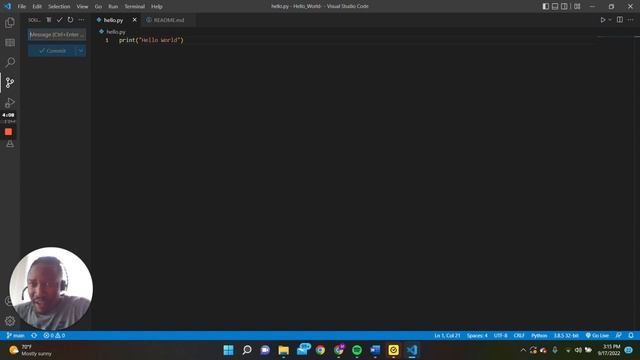The image size is (640, 360).
Task: Toggle bottom panel visibility
Action: 555,6
